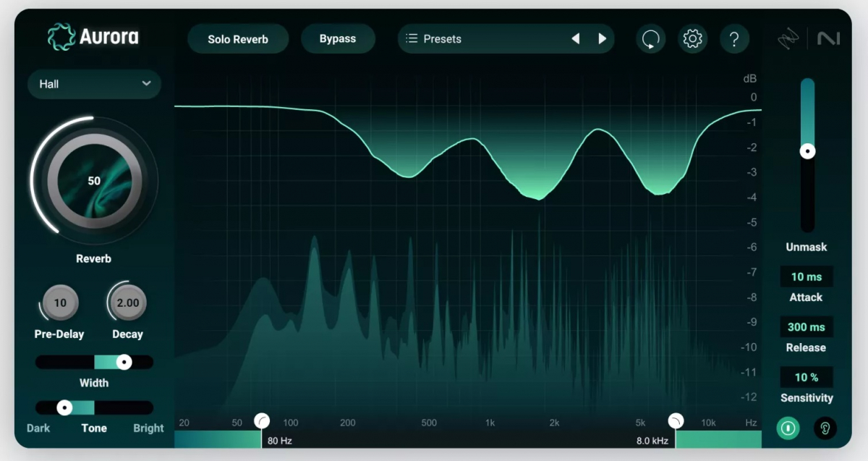This screenshot has height=461, width=868.
Task: Click the Aurora logo icon
Action: point(61,37)
